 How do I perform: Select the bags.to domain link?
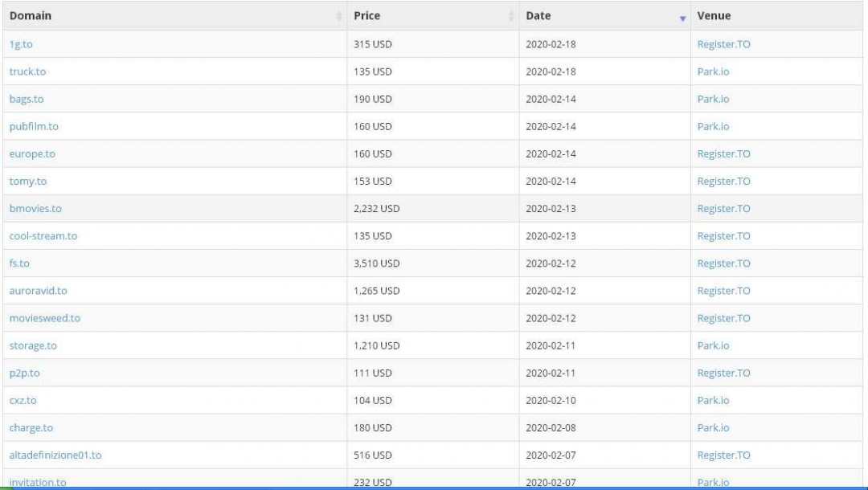point(27,99)
